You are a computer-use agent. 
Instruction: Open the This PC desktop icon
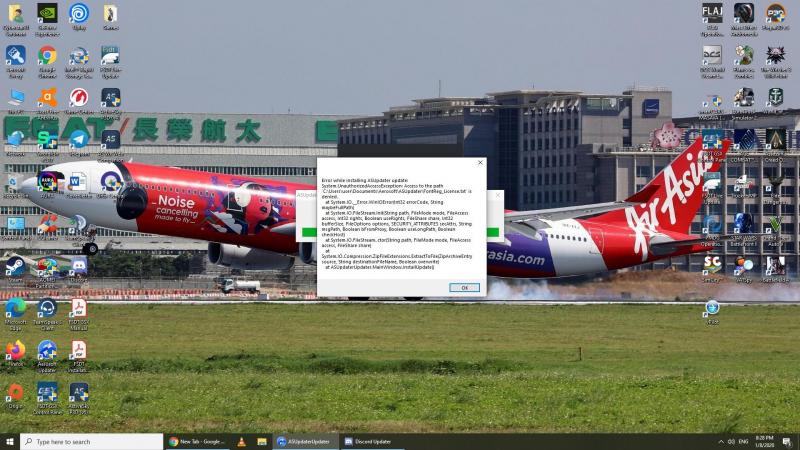(x=15, y=101)
